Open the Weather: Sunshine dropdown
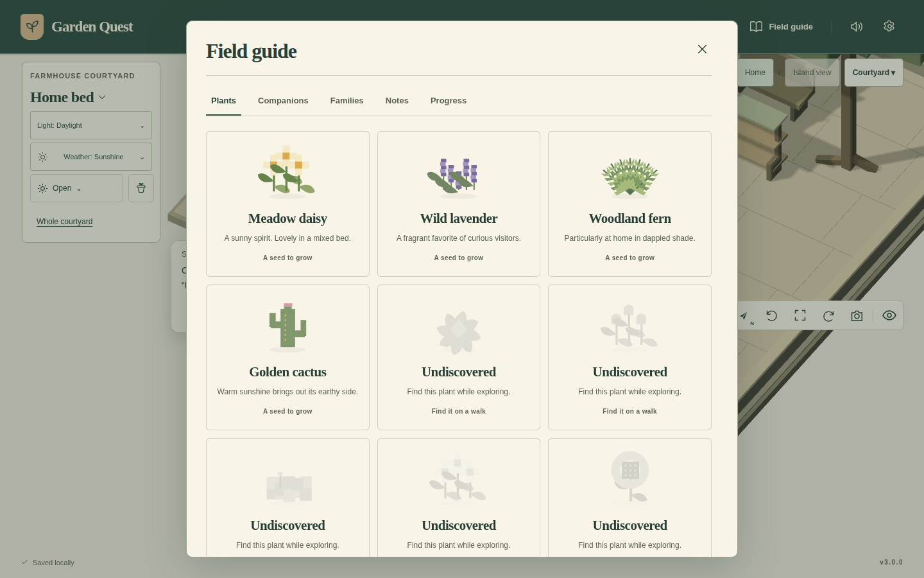 [x=91, y=157]
